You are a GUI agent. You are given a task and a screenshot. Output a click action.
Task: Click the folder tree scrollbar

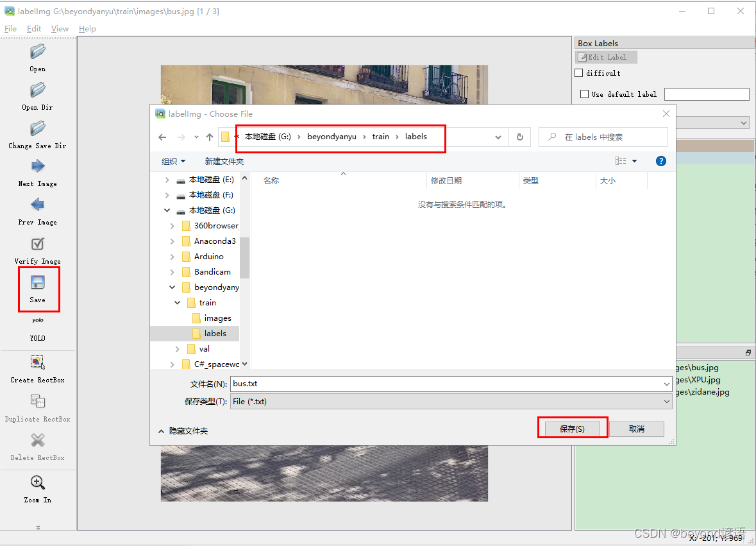pyautogui.click(x=244, y=257)
